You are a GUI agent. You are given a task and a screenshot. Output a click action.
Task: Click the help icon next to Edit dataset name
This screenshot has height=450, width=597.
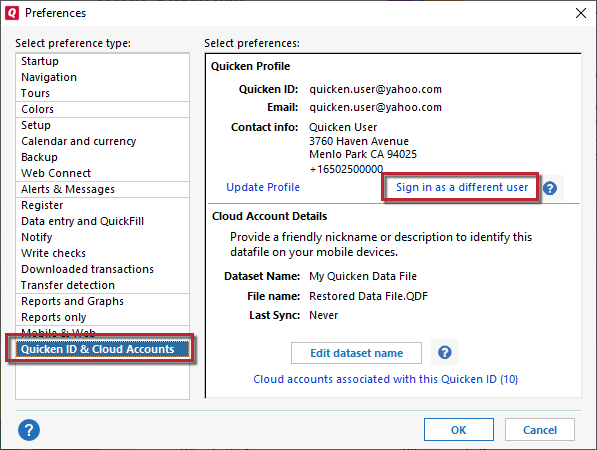[x=444, y=353]
